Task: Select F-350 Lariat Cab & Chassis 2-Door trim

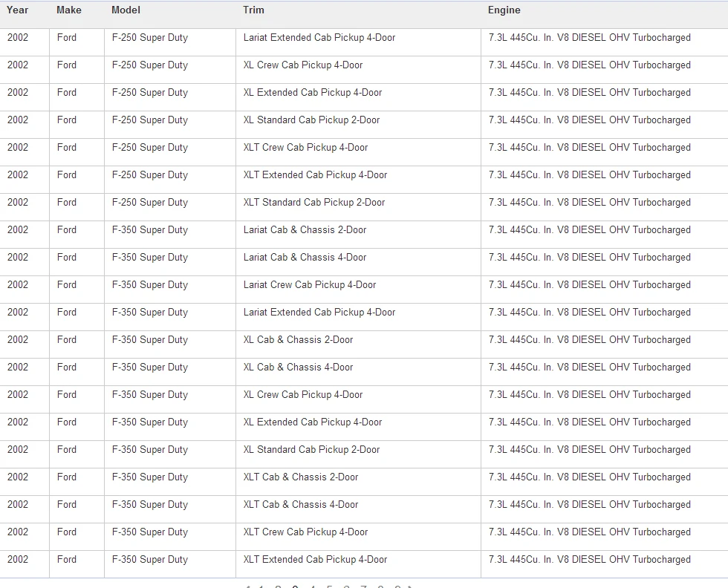Action: 305,229
